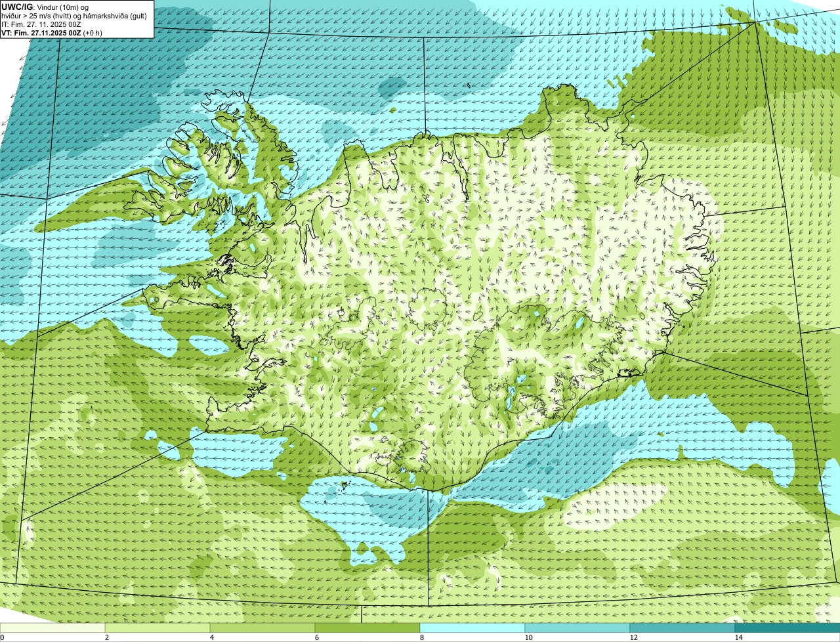
Task: Click the palest yellow 0–2 color bar segment
Action: pyautogui.click(x=52, y=628)
